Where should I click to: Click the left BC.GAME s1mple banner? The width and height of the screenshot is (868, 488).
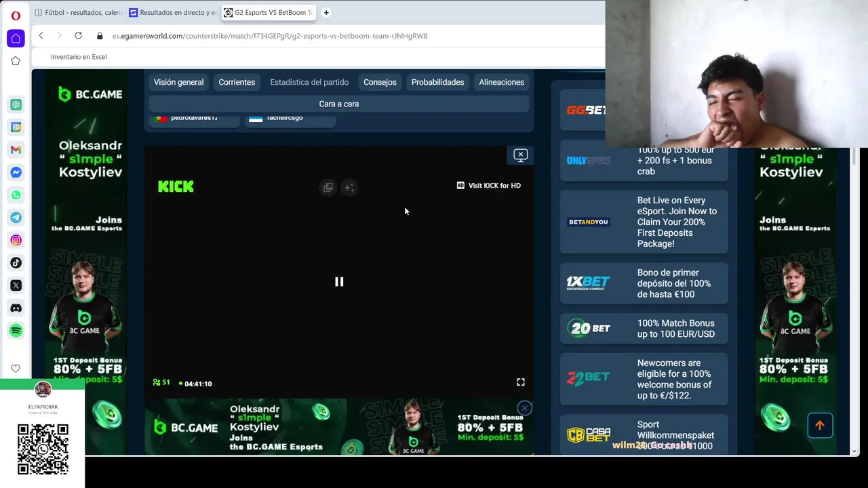(x=86, y=262)
